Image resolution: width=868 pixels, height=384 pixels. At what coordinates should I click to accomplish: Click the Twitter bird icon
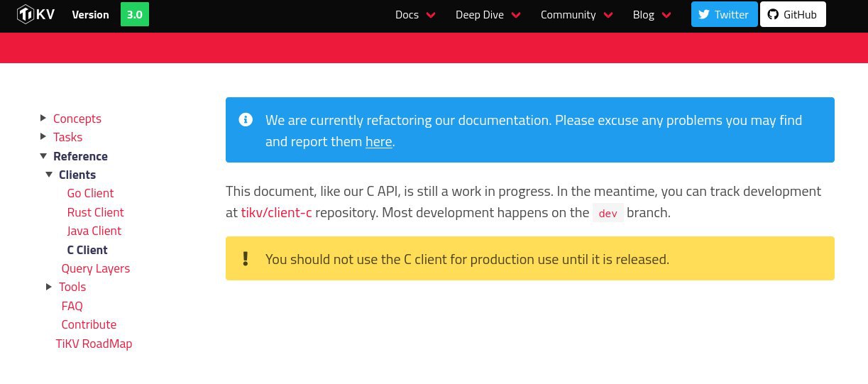pyautogui.click(x=704, y=14)
